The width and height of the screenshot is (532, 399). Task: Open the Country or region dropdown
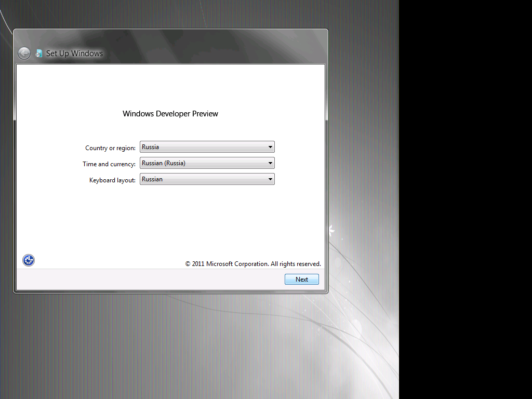tap(207, 147)
